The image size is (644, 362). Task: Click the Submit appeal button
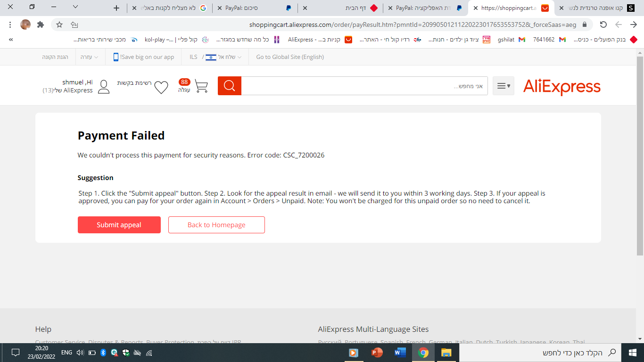(x=119, y=225)
